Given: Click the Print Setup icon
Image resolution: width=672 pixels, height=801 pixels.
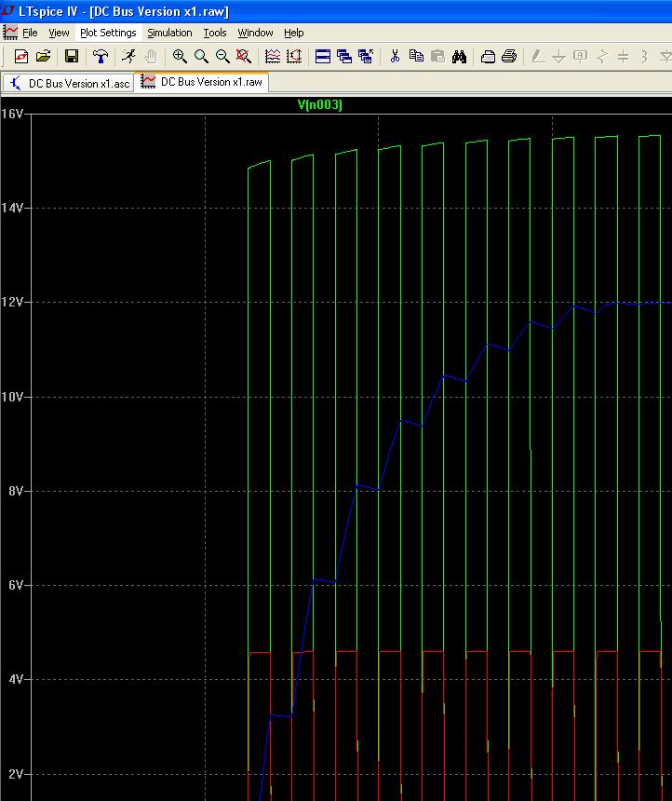Looking at the screenshot, I should point(488,56).
